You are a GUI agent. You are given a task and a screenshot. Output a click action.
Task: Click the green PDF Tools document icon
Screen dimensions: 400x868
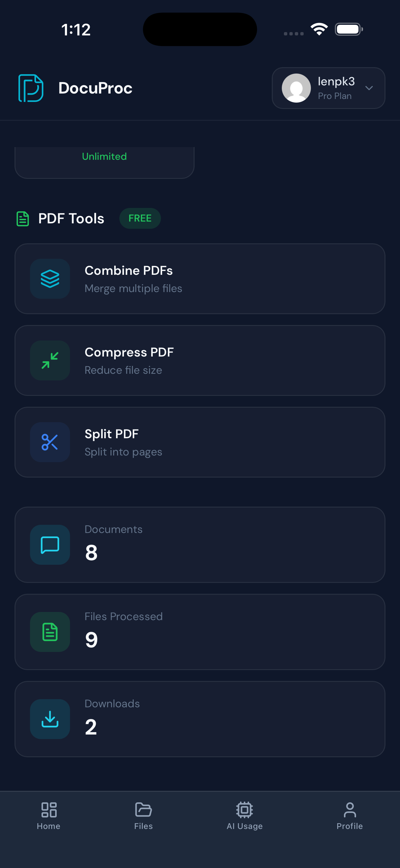pyautogui.click(x=23, y=219)
